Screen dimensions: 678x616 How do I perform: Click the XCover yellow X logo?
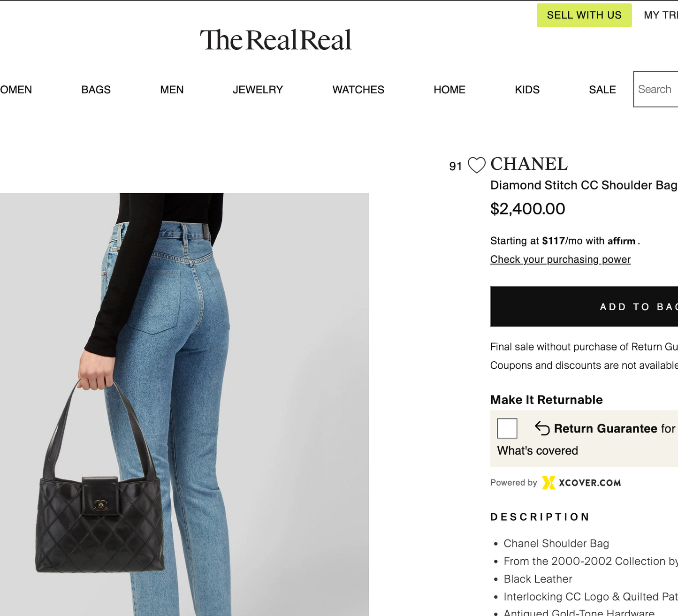[548, 483]
